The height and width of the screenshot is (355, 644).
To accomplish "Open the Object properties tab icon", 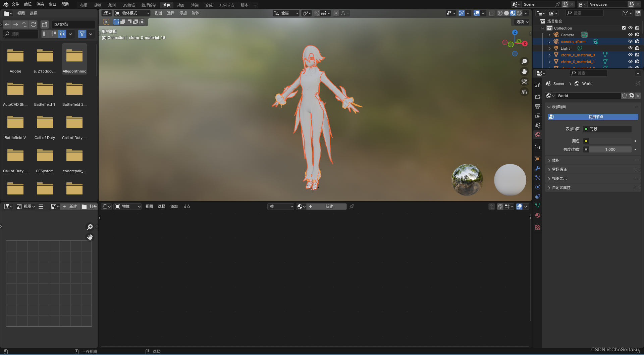I will pyautogui.click(x=538, y=159).
